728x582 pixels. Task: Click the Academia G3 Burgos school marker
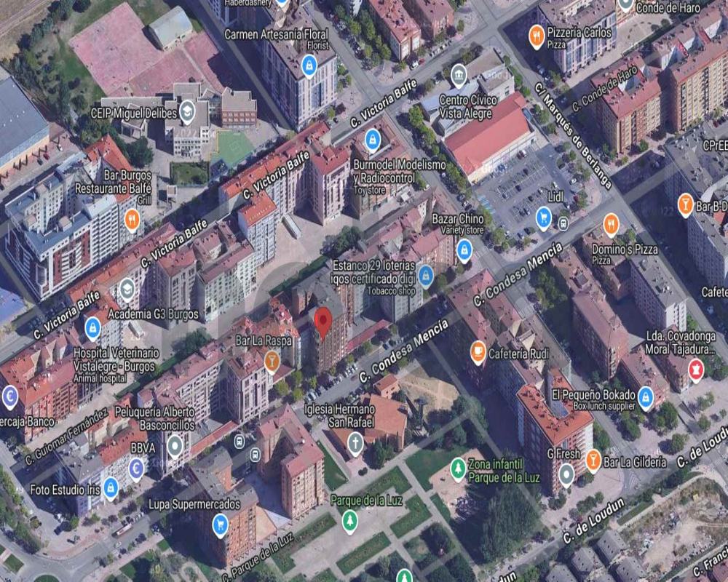(127, 290)
